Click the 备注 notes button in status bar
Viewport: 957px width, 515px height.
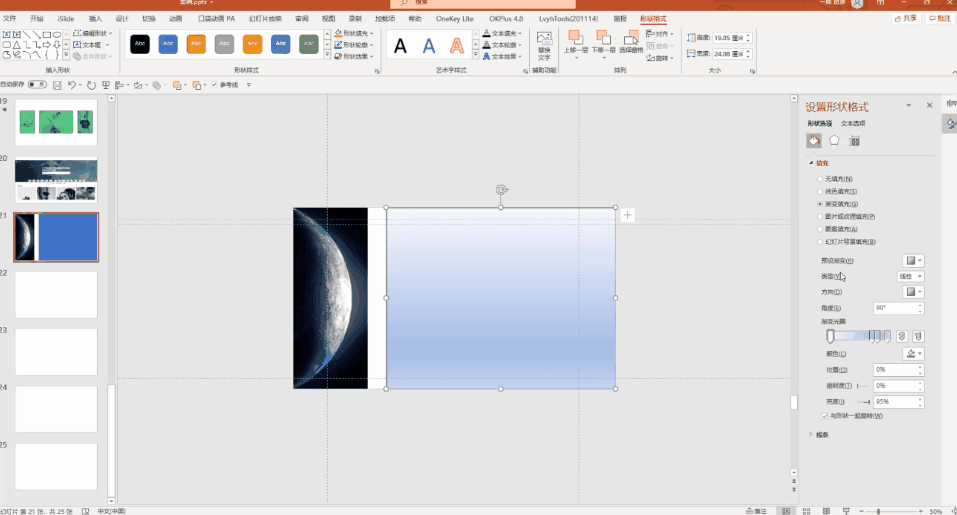[x=756, y=511]
